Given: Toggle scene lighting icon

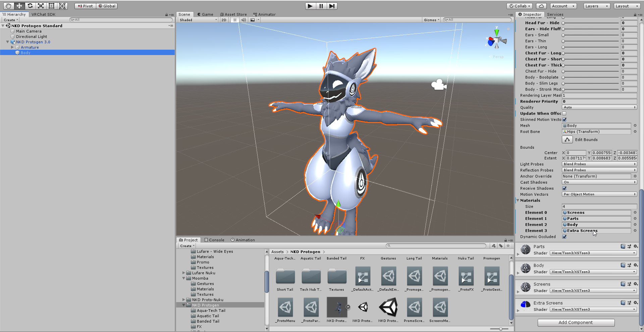Looking at the screenshot, I should pos(235,20).
